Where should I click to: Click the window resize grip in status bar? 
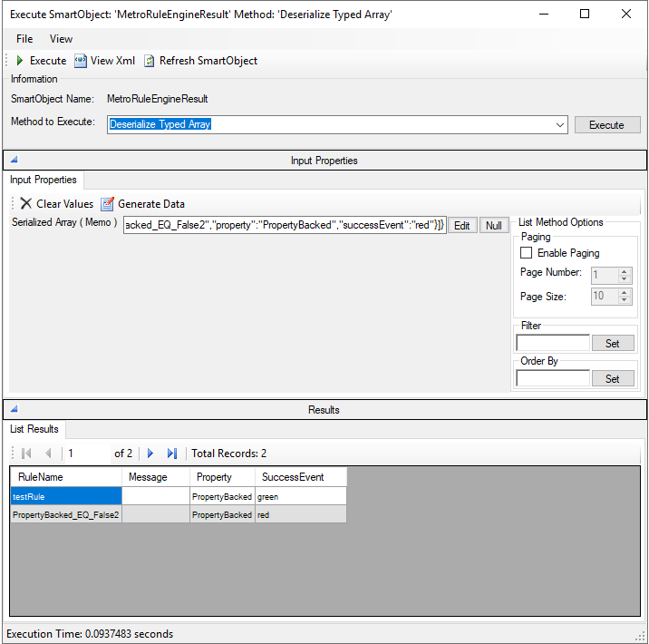640,636
